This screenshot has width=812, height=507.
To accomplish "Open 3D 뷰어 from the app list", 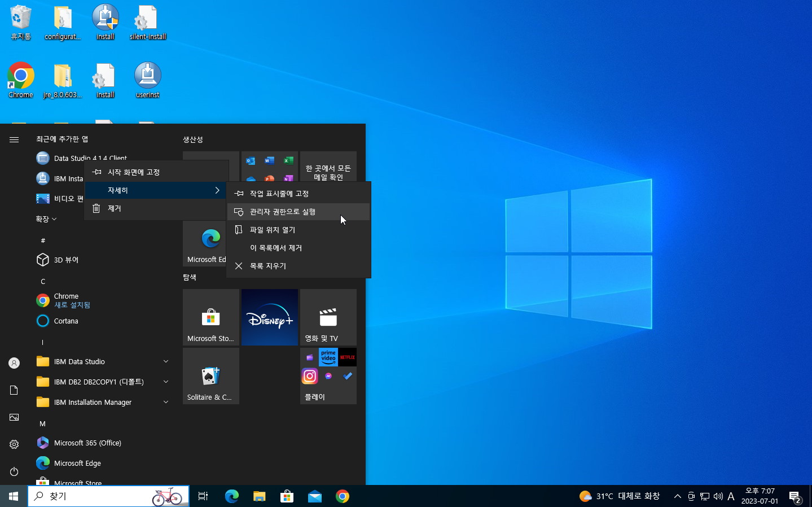I will pos(102,260).
